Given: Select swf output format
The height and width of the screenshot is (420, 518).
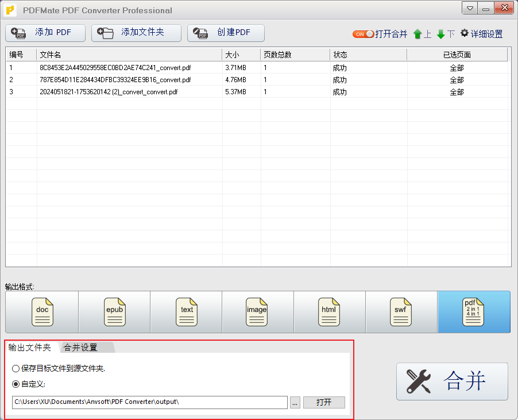Looking at the screenshot, I should coord(401,312).
